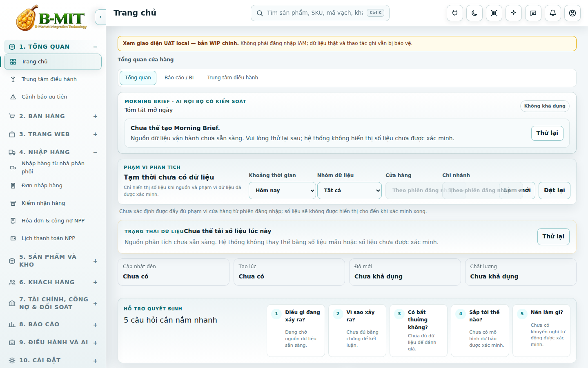Select the Tổng quan tab
Viewport: 588px width, 368px height.
138,78
